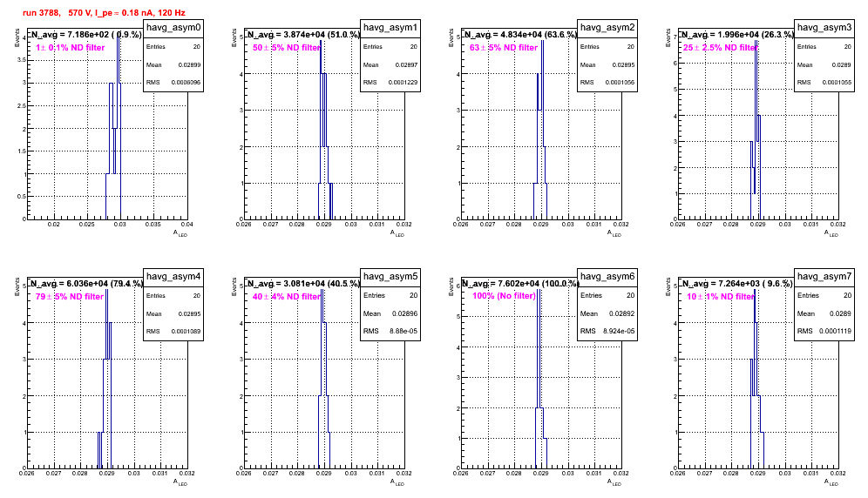Click the RMS value 0.0001119
868x498 pixels.
click(x=834, y=332)
